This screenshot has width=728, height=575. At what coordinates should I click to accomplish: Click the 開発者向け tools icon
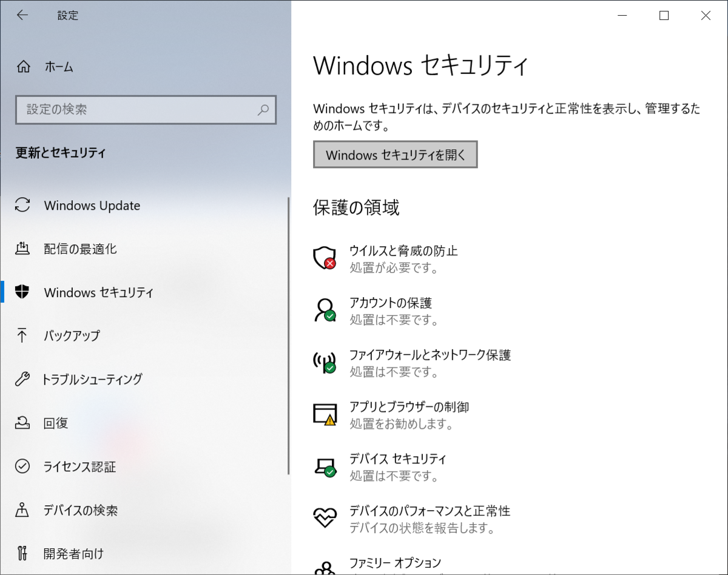coord(22,553)
